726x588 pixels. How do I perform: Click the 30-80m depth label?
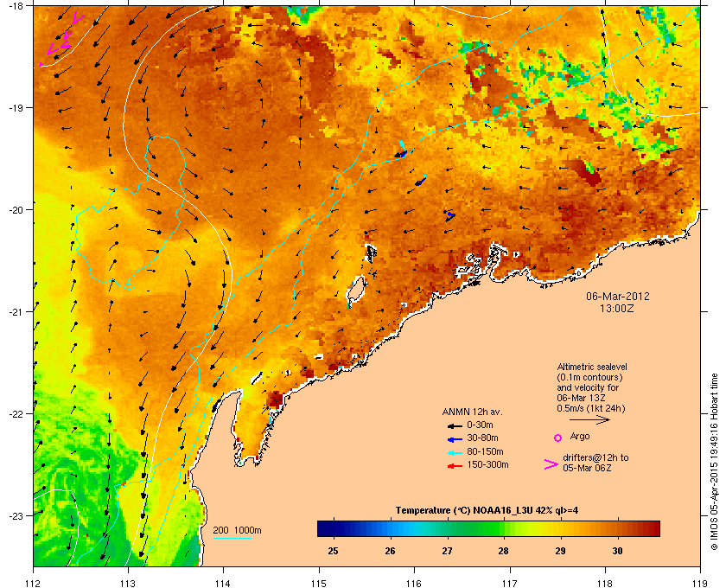tap(482, 438)
